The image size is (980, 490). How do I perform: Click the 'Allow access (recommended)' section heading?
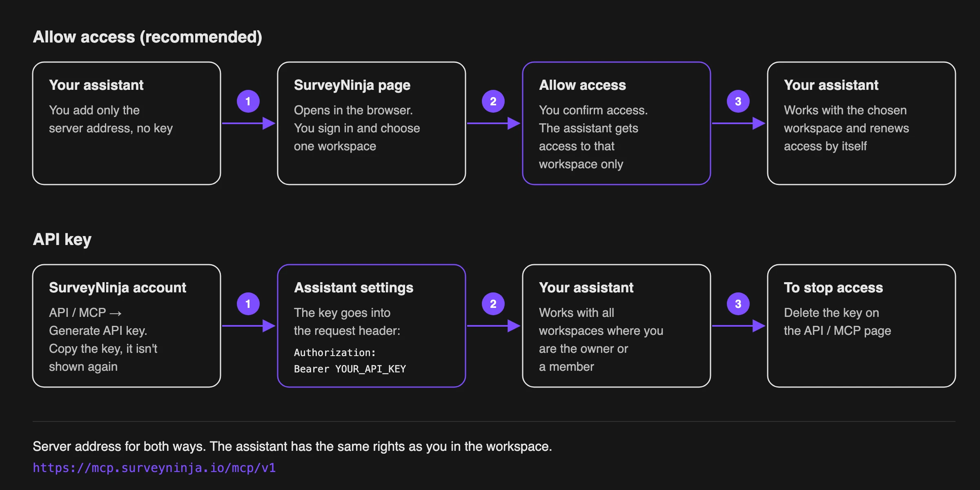(147, 37)
